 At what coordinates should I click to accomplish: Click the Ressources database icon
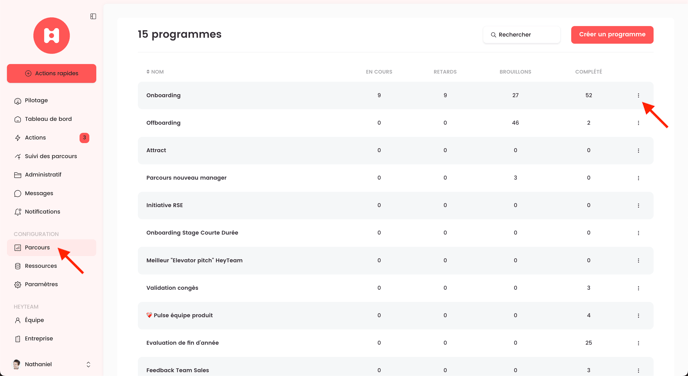[18, 266]
